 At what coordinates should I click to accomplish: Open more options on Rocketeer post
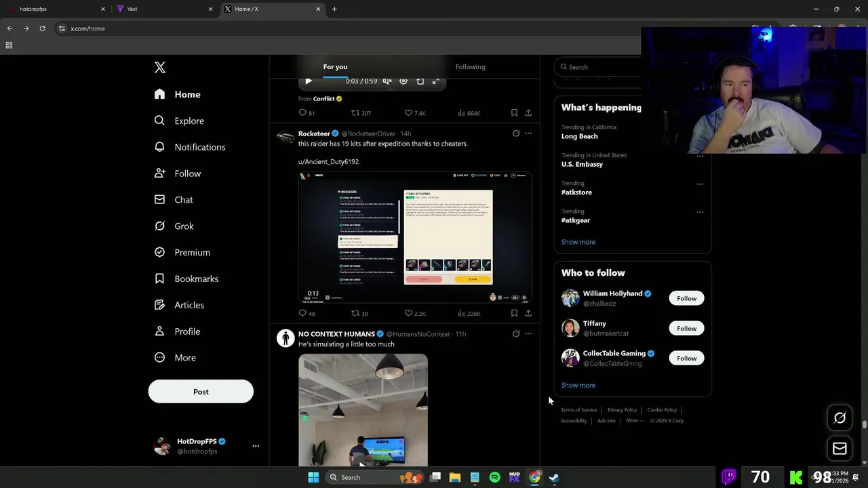(x=528, y=134)
